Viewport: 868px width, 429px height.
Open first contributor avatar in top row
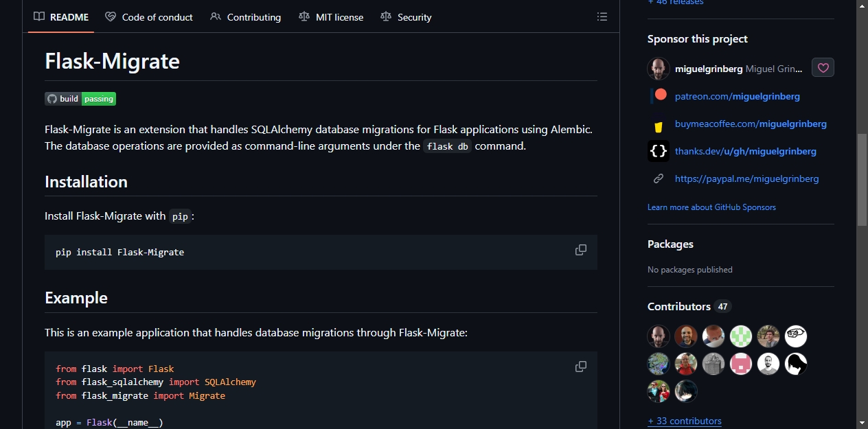click(x=659, y=336)
